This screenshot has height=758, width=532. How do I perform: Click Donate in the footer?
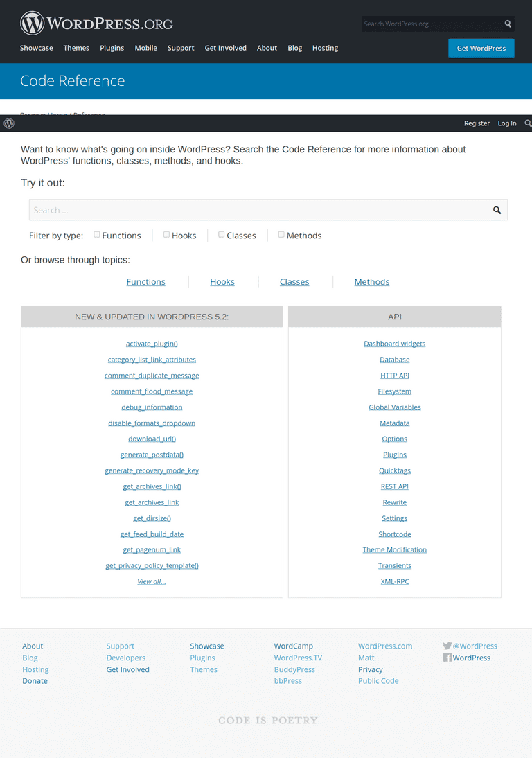pyautogui.click(x=35, y=680)
